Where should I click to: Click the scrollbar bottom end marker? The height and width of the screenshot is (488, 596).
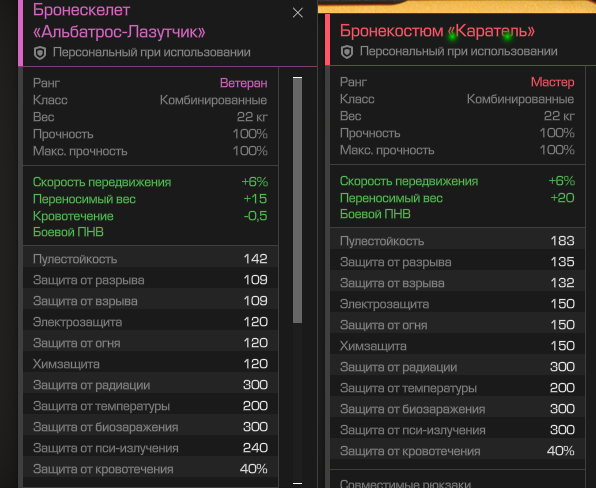tap(298, 483)
